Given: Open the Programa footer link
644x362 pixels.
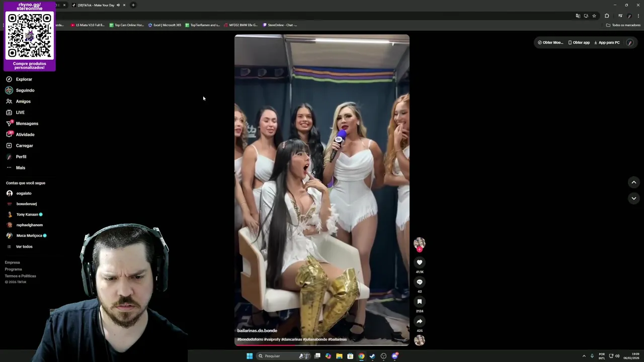Looking at the screenshot, I should pyautogui.click(x=14, y=269).
